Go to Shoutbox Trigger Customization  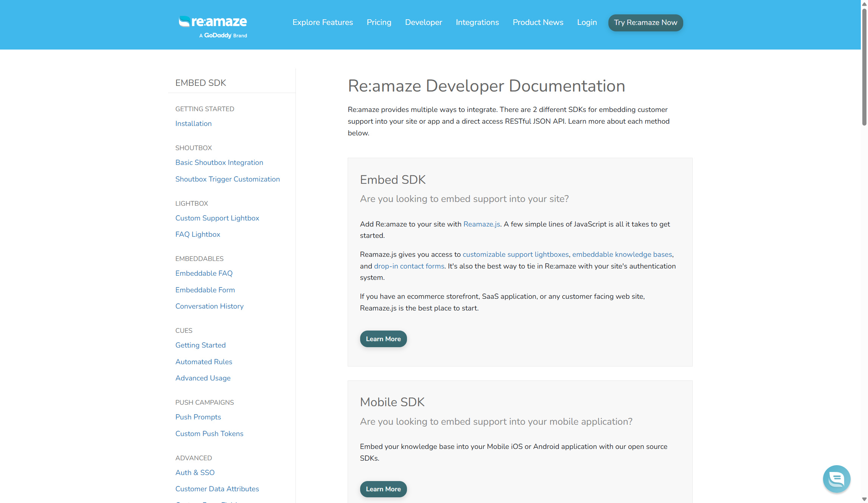click(x=227, y=179)
